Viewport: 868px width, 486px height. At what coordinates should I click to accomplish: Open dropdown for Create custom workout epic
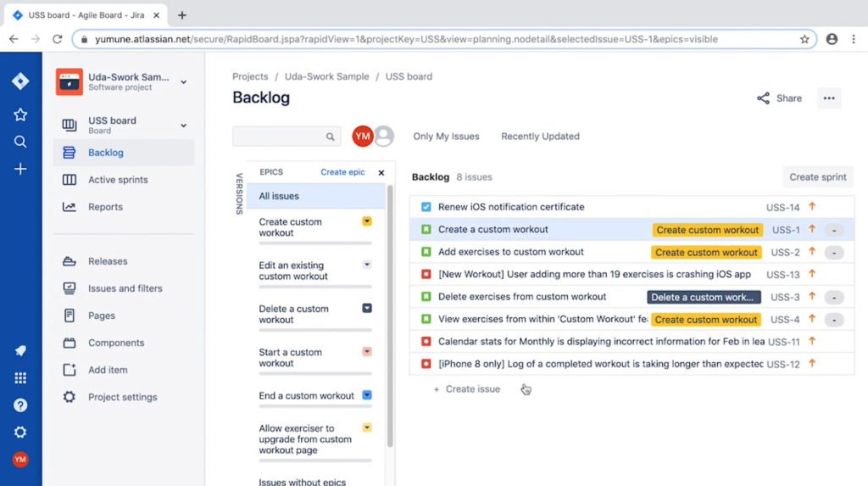pos(367,221)
